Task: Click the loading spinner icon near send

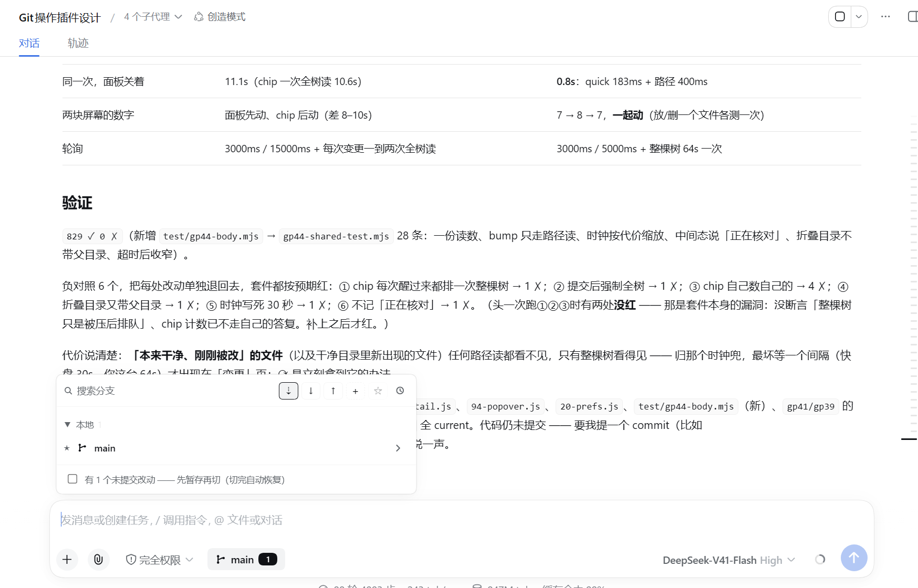Action: [820, 560]
